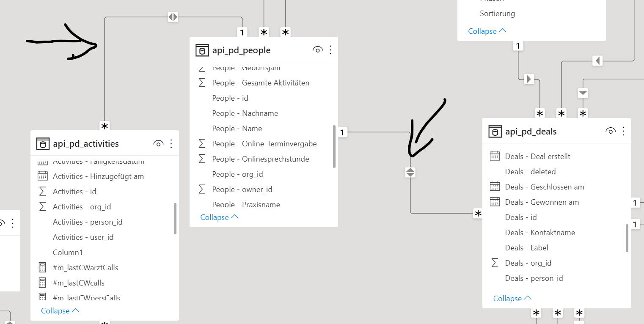This screenshot has height=324, width=644.
Task: Click the api_pd_people field list scrollbar
Action: point(334,146)
